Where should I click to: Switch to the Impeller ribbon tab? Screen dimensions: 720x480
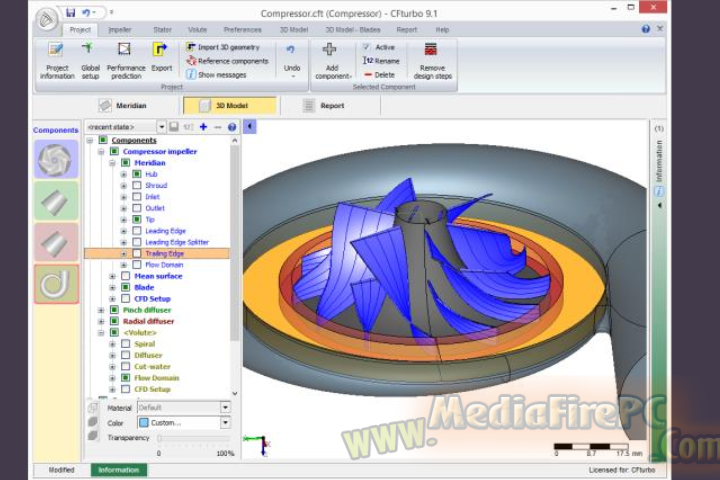[x=120, y=29]
